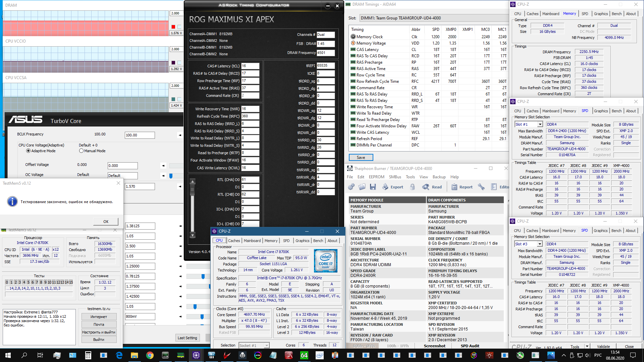Expand the Socket #1 selection dropdown
Screen dimensions: 644x362
[x=267, y=346]
